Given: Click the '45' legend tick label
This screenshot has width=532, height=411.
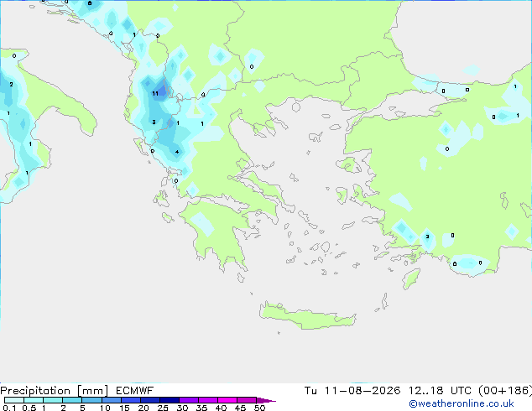Looking at the screenshot, I should tap(240, 408).
